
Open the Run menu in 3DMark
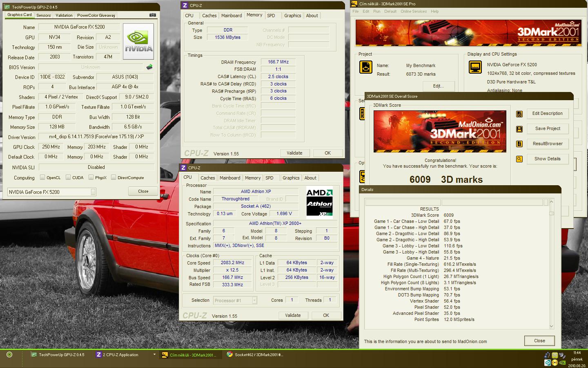point(376,11)
